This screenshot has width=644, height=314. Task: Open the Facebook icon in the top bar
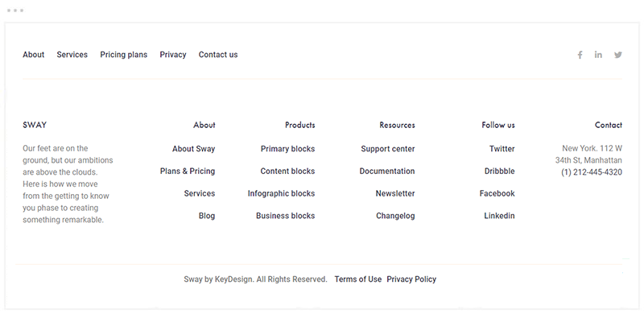pyautogui.click(x=580, y=55)
